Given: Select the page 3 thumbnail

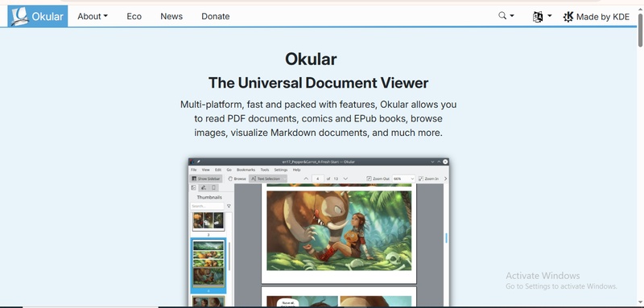Looking at the screenshot, I should point(208,221).
